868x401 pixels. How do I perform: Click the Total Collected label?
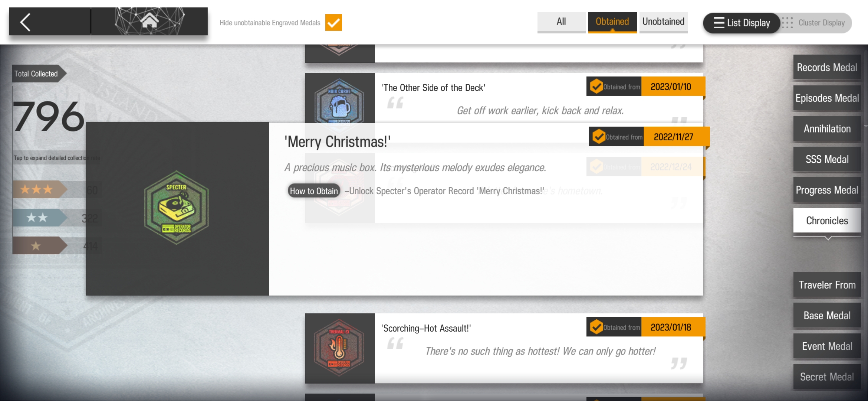click(39, 74)
